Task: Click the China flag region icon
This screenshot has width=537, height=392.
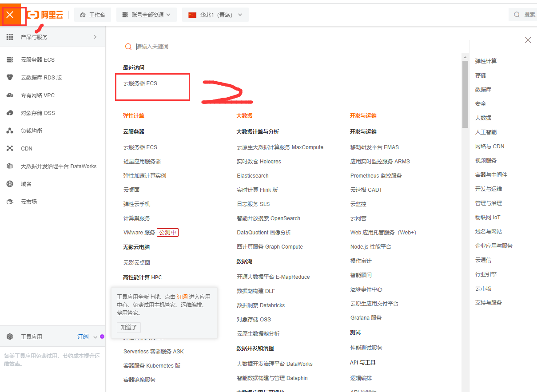Action: [192, 15]
